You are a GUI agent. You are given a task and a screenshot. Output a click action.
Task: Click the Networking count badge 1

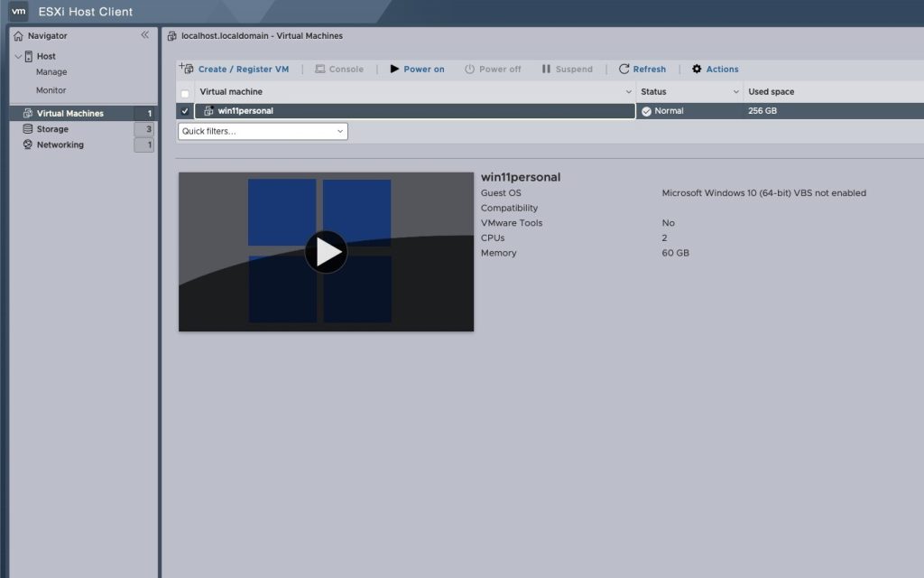coord(144,145)
